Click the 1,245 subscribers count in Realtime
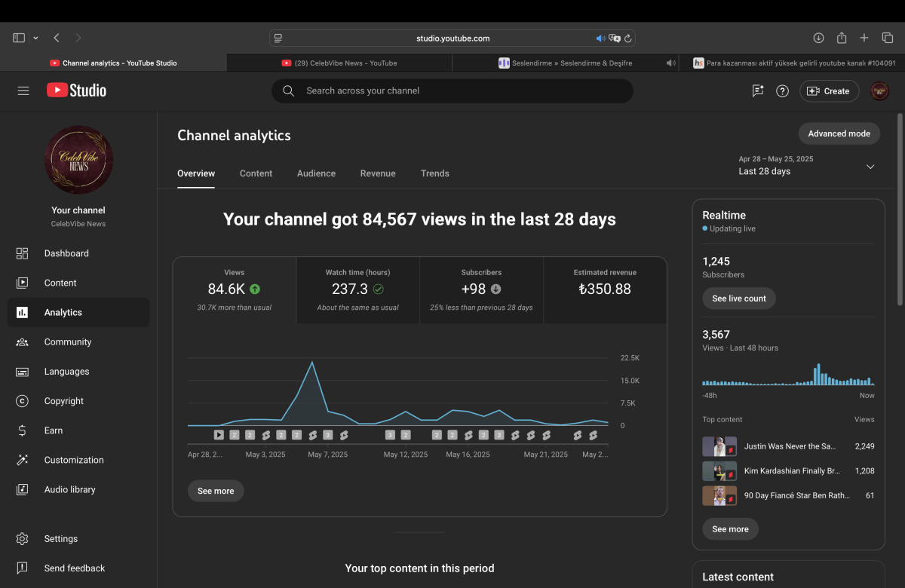 [716, 262]
